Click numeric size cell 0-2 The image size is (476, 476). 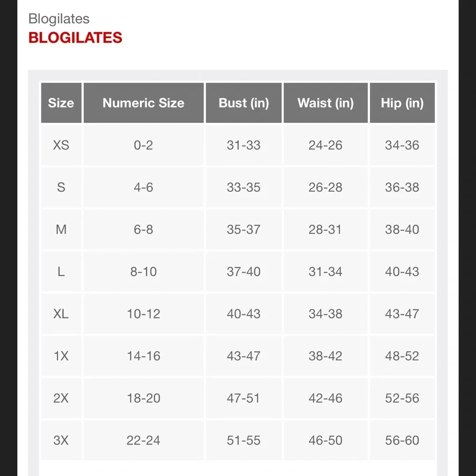point(143,145)
